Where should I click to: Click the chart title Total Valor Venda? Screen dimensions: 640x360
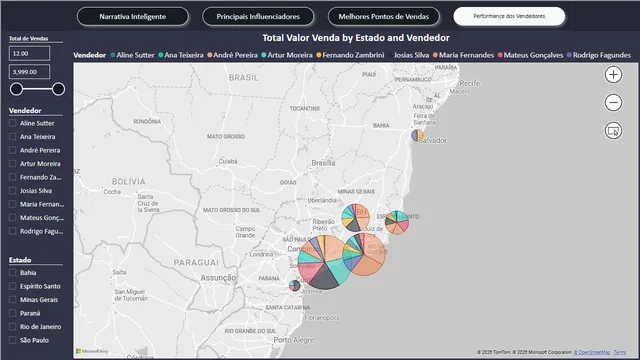click(x=356, y=38)
